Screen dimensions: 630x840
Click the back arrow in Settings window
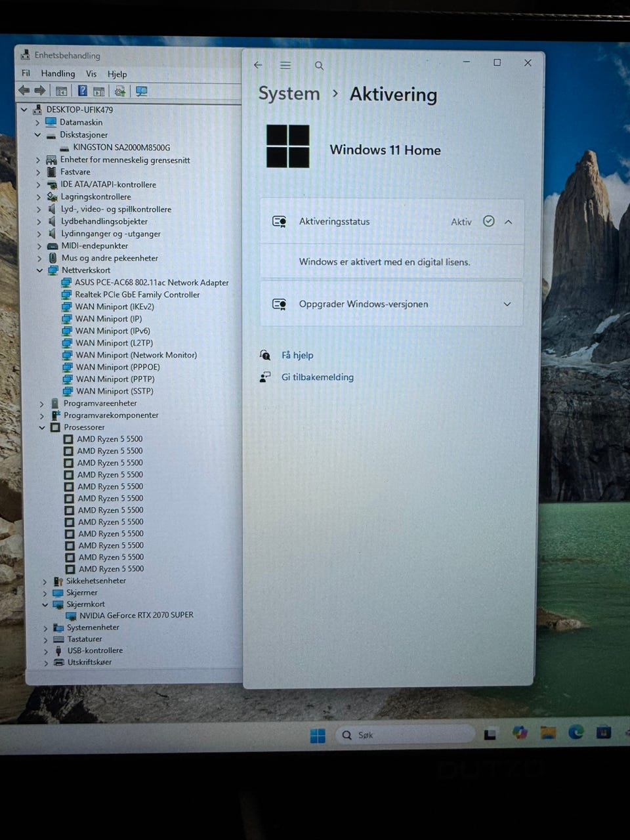click(258, 65)
